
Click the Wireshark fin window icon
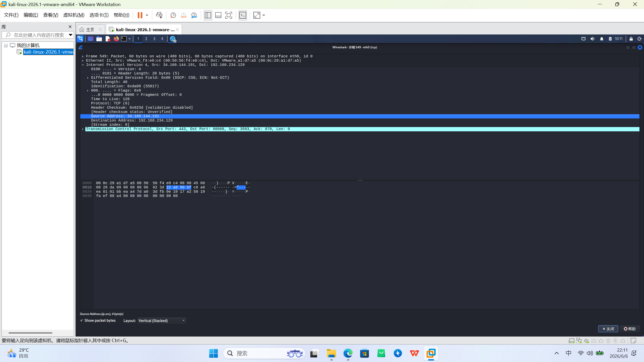81,47
